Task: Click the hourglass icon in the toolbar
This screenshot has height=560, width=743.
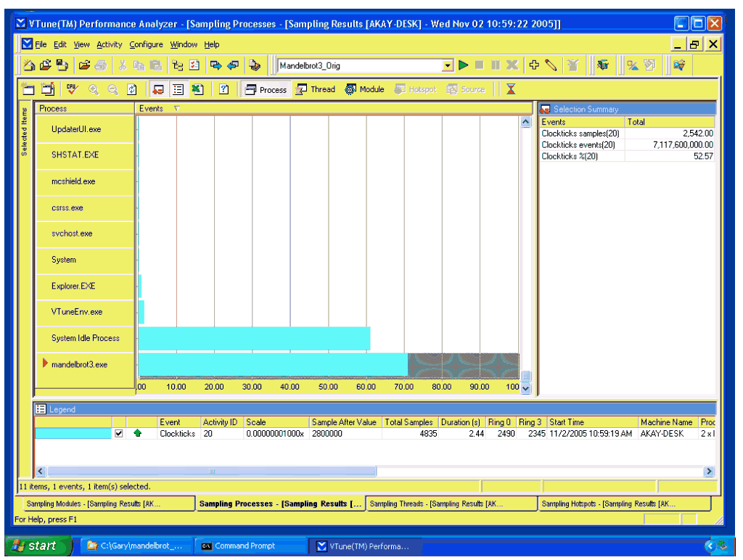Action: click(x=511, y=89)
